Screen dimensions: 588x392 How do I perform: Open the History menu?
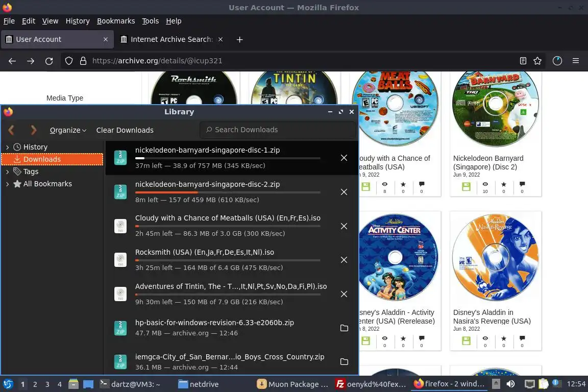(78, 21)
